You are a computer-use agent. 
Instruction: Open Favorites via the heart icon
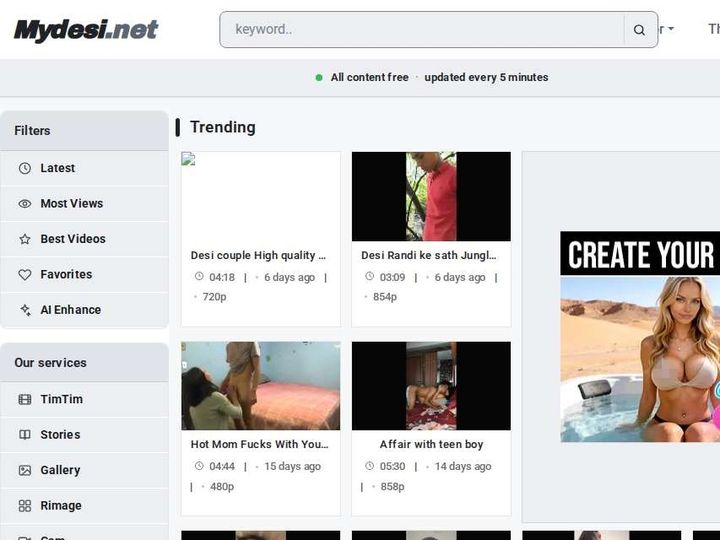(25, 275)
